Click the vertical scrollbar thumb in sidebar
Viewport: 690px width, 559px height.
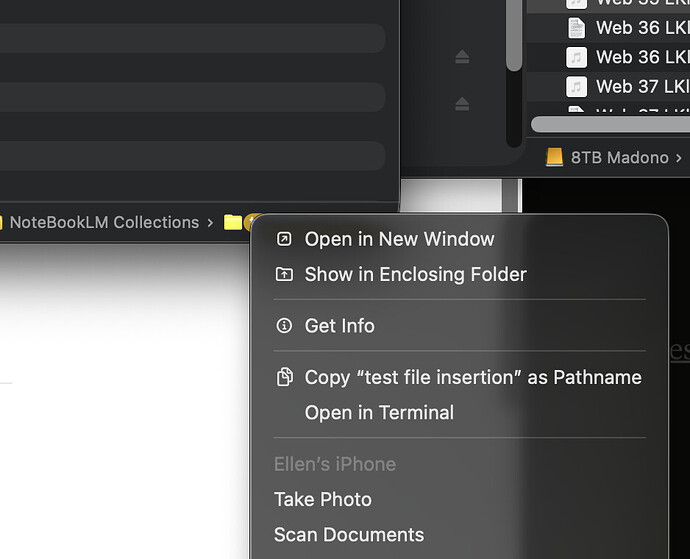coord(514,35)
